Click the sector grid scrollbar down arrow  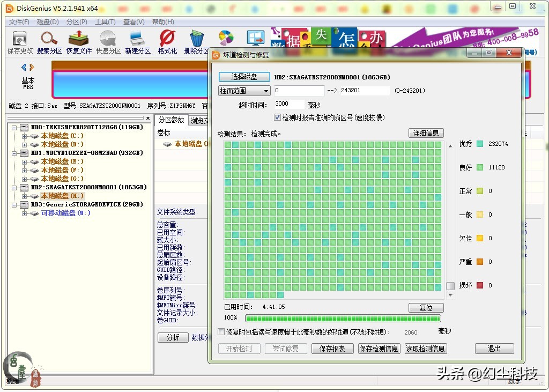point(450,295)
